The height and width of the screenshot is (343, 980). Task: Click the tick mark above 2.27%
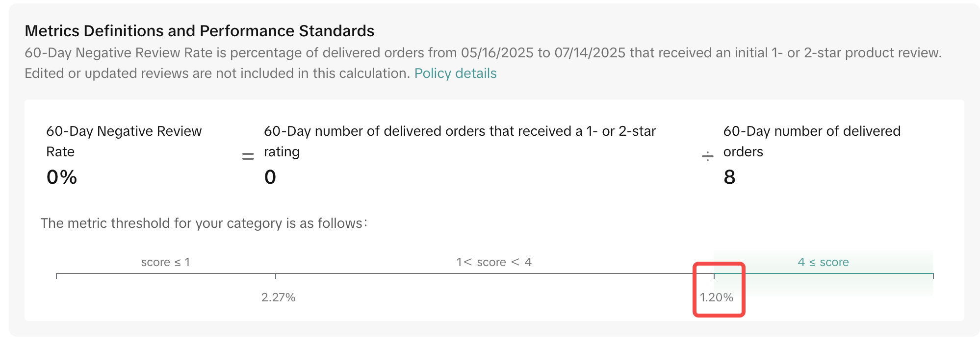tap(276, 276)
